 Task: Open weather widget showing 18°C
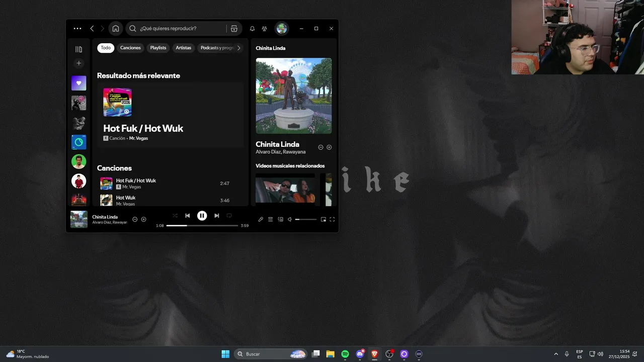pos(28,354)
